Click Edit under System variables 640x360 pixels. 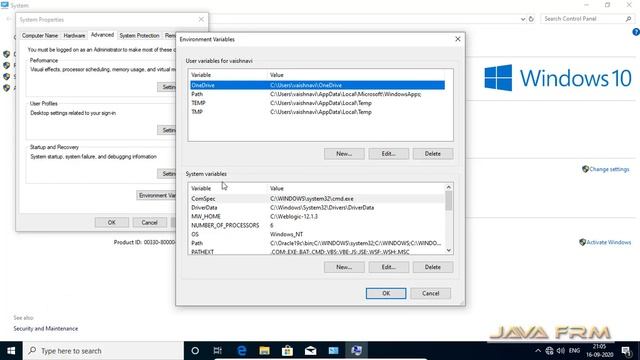coord(389,267)
